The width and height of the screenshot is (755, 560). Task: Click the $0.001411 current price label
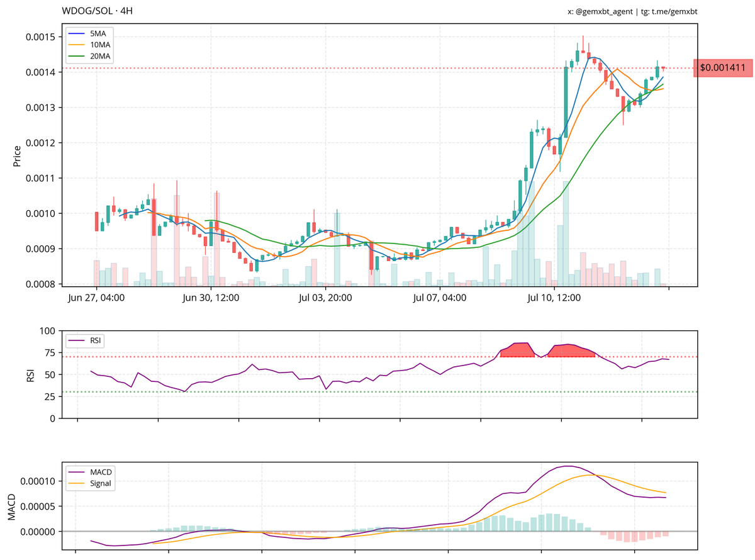click(723, 67)
